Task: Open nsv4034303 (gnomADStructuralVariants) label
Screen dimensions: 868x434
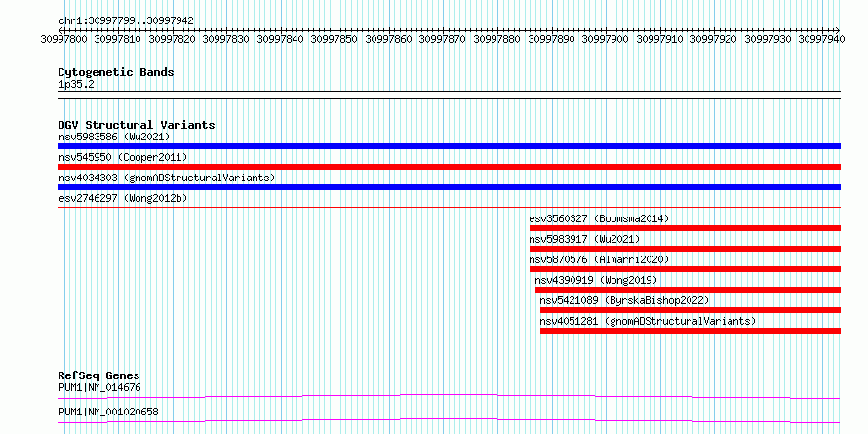Action: pyautogui.click(x=167, y=178)
